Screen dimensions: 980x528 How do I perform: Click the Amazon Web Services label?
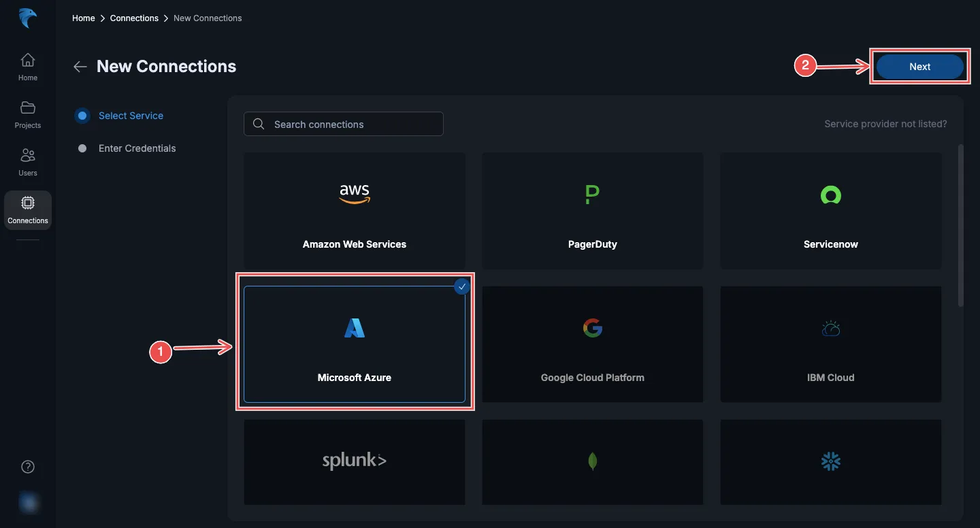tap(355, 244)
